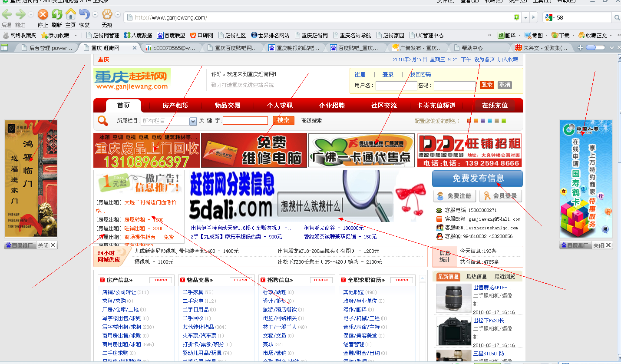
Task: Open the add new tab plus button
Action: 580,47
